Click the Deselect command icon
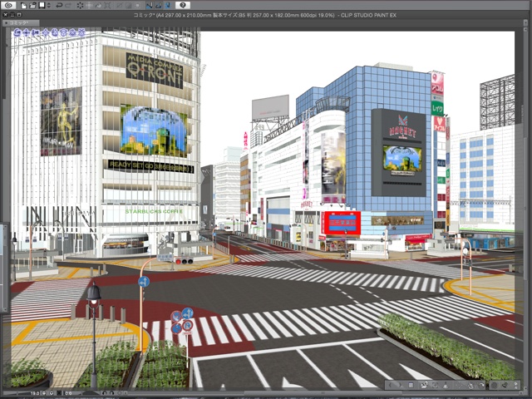The image size is (532, 399). pyautogui.click(x=119, y=6)
